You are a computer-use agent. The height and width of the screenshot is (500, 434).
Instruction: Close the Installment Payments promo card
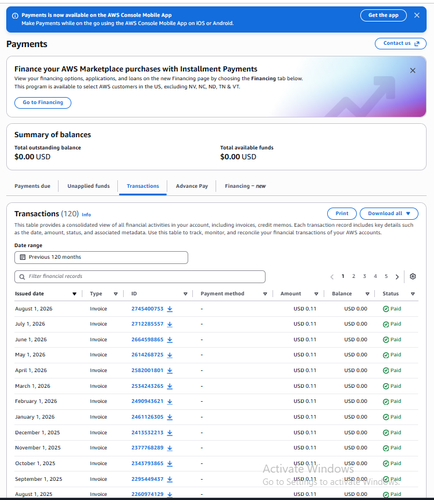[x=413, y=70]
